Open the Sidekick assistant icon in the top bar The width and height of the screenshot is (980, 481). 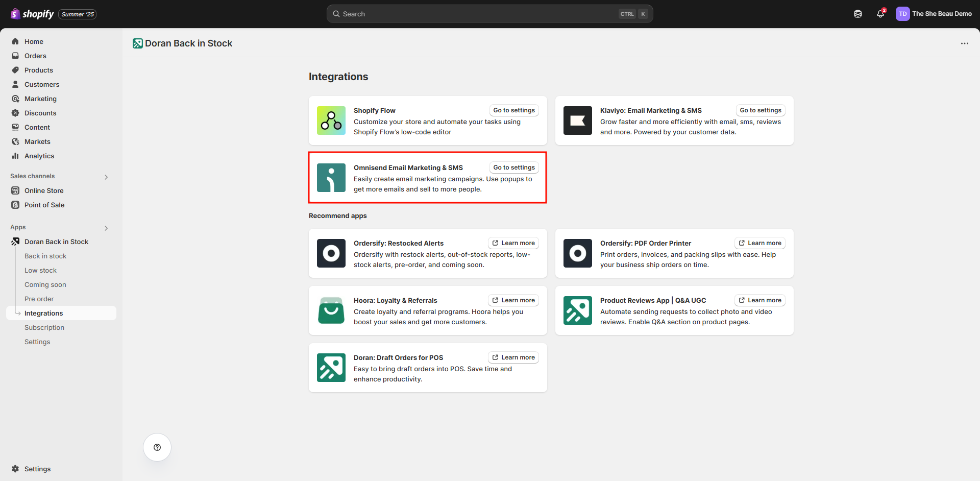(x=858, y=14)
